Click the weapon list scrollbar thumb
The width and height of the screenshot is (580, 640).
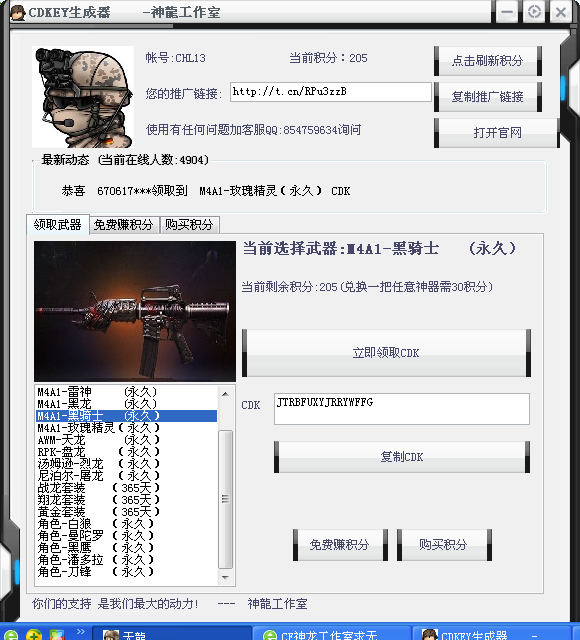pyautogui.click(x=225, y=499)
